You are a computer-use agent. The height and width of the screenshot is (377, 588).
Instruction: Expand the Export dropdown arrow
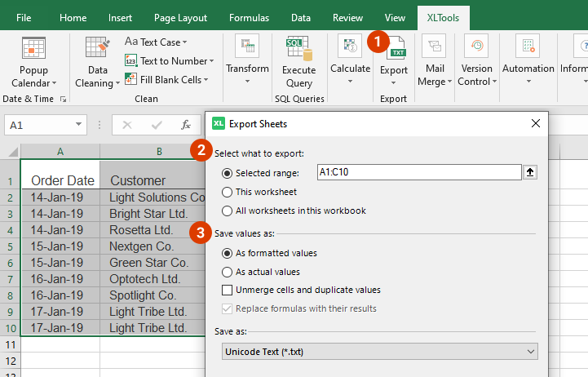393,83
